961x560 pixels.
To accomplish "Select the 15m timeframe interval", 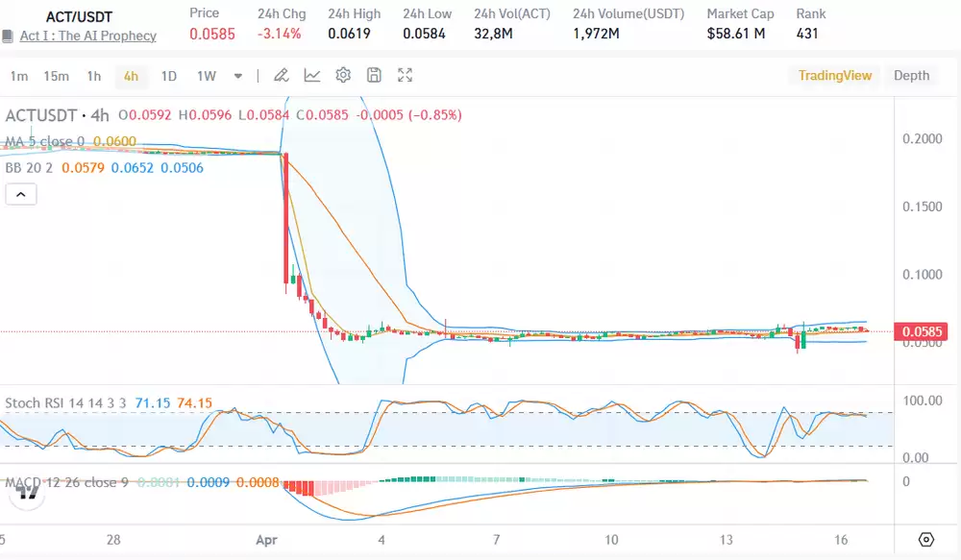I will 56,76.
